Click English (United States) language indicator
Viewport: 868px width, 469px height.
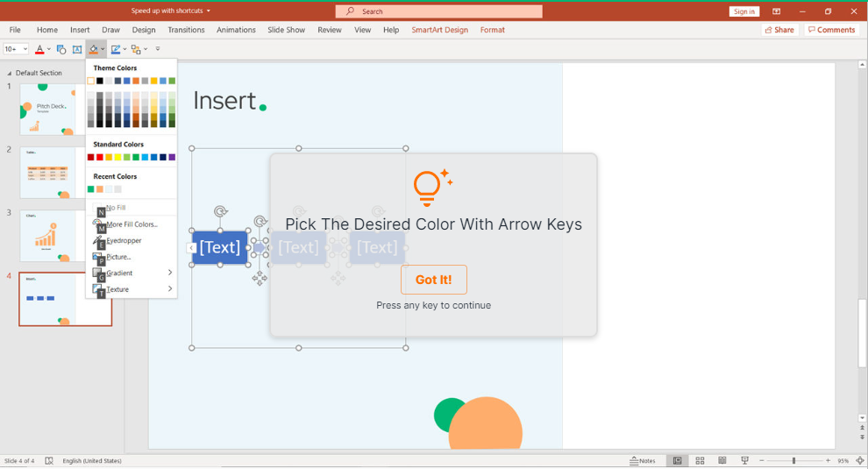pyautogui.click(x=92, y=461)
